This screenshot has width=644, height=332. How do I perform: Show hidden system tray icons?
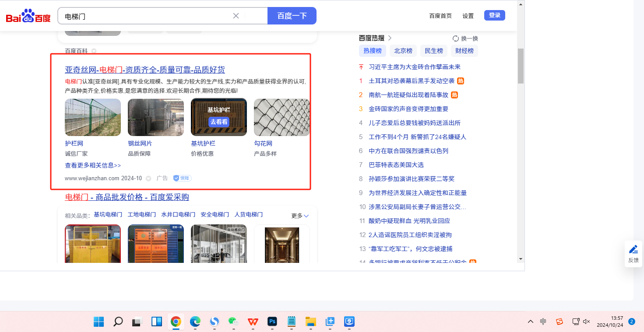click(x=530, y=322)
